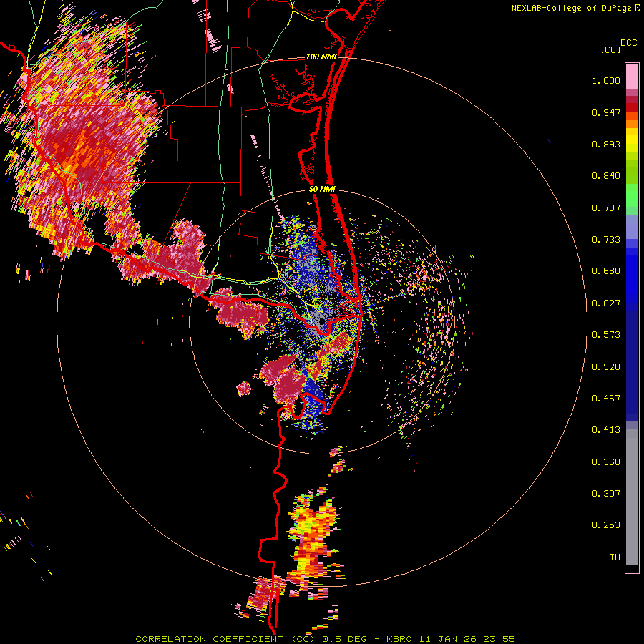644x644 pixels.
Task: Select the 0.840 scale value
Action: click(606, 176)
